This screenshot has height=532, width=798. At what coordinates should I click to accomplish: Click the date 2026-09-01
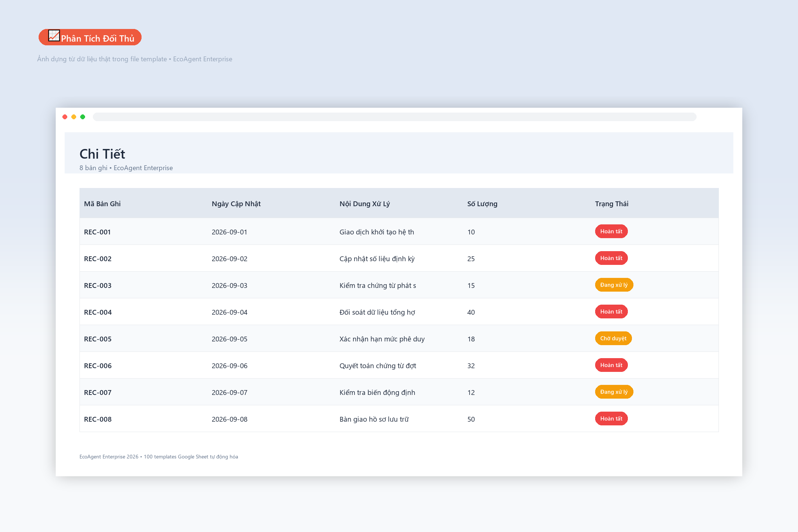229,232
